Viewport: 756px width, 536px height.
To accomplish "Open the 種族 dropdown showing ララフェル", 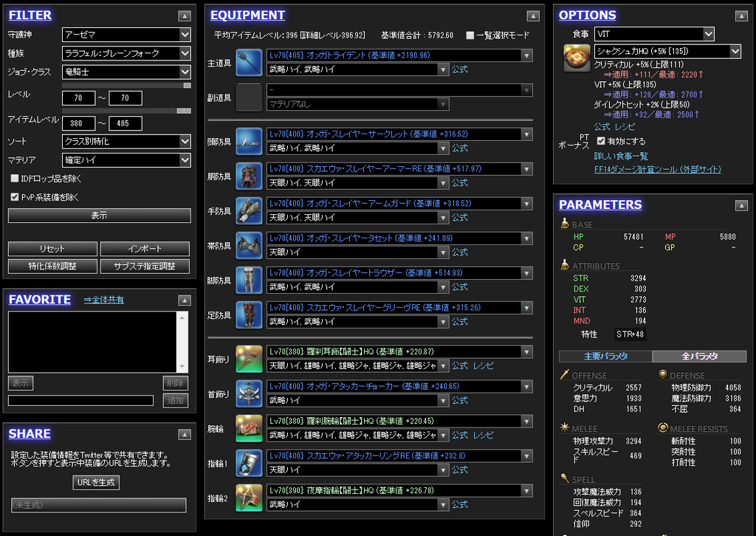I will click(x=126, y=53).
